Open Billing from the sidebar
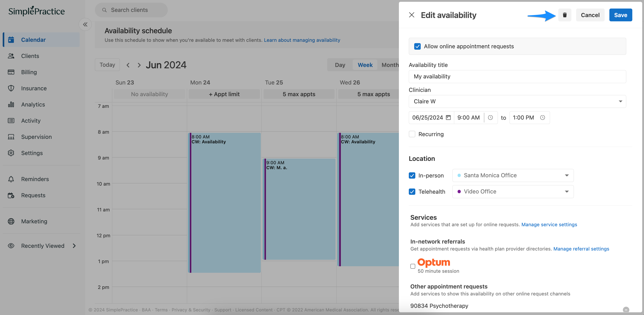644x315 pixels. pos(29,72)
